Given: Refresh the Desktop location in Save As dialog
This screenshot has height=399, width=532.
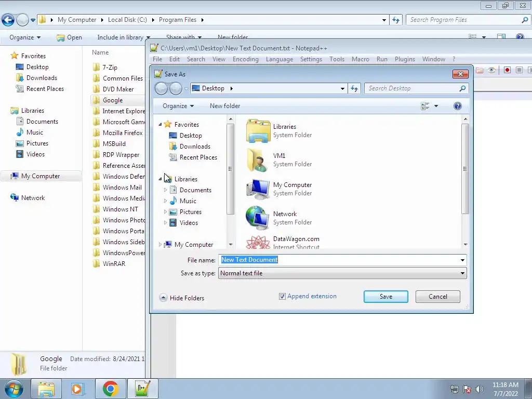Looking at the screenshot, I should coord(354,88).
